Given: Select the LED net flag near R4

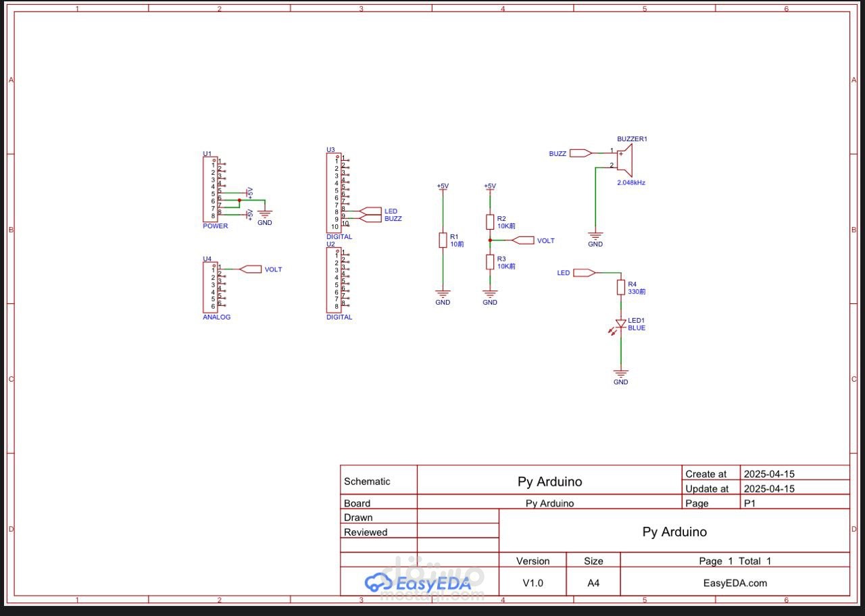Looking at the screenshot, I should (585, 273).
